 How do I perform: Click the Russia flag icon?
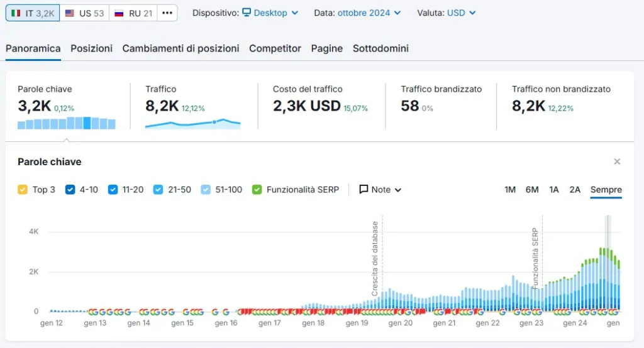(x=119, y=13)
